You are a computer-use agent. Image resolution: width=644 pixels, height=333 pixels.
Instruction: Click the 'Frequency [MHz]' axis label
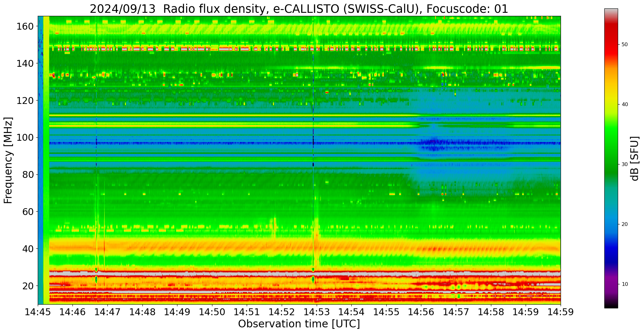point(8,160)
